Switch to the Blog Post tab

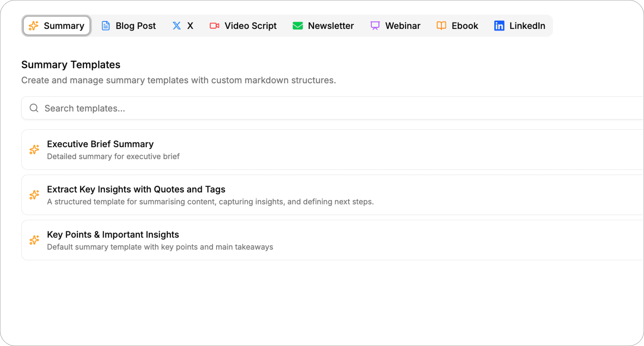tap(136, 25)
